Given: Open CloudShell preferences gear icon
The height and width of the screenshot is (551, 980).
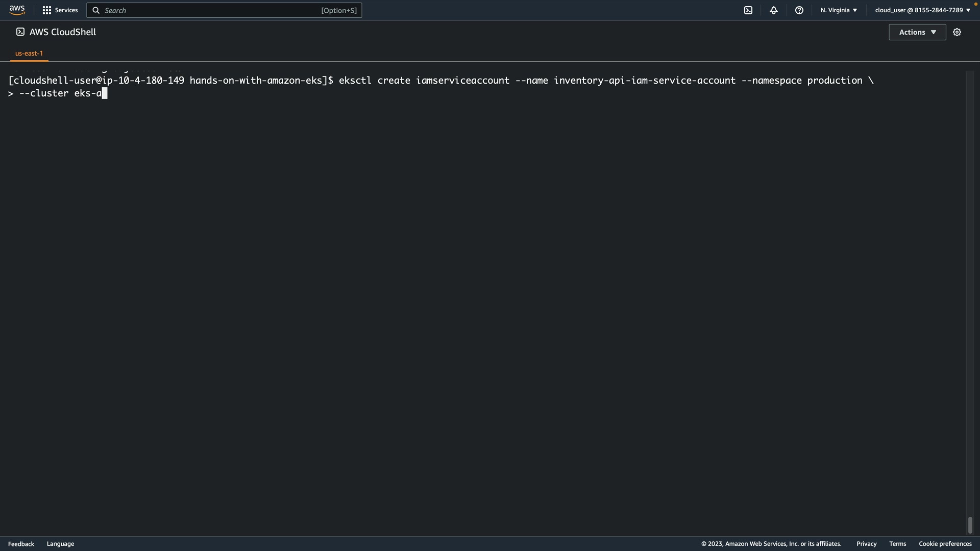Looking at the screenshot, I should (x=957, y=32).
